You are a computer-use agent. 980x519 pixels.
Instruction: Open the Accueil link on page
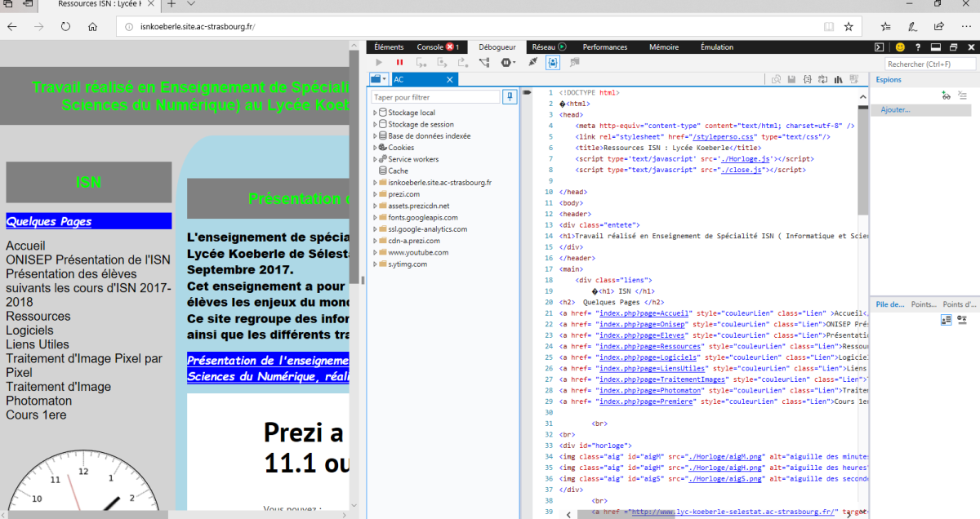25,246
